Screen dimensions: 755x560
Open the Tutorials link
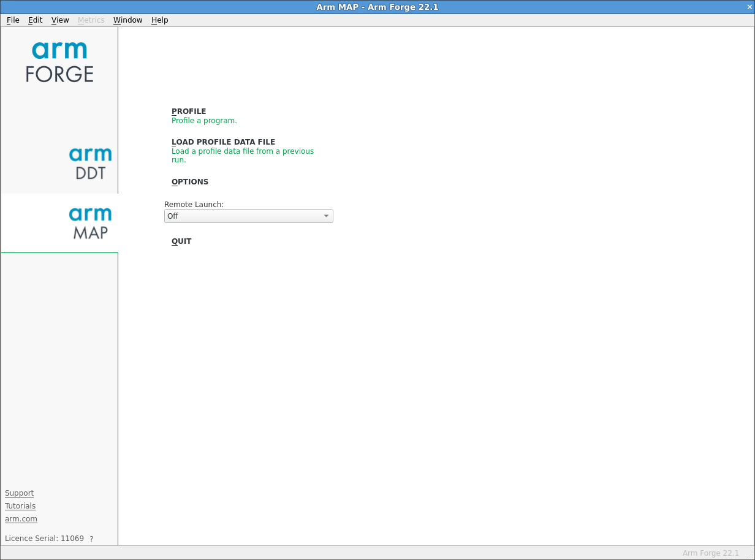click(x=20, y=506)
